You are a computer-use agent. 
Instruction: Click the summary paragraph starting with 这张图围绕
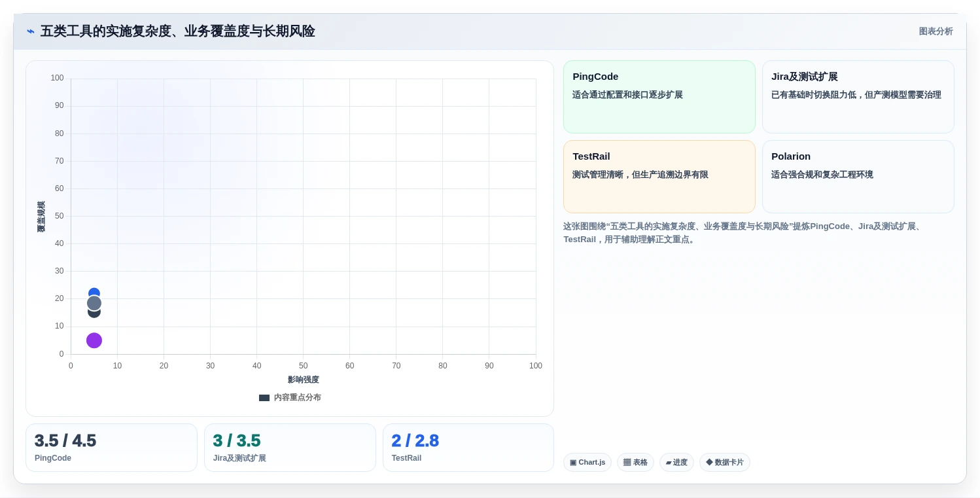coord(743,233)
